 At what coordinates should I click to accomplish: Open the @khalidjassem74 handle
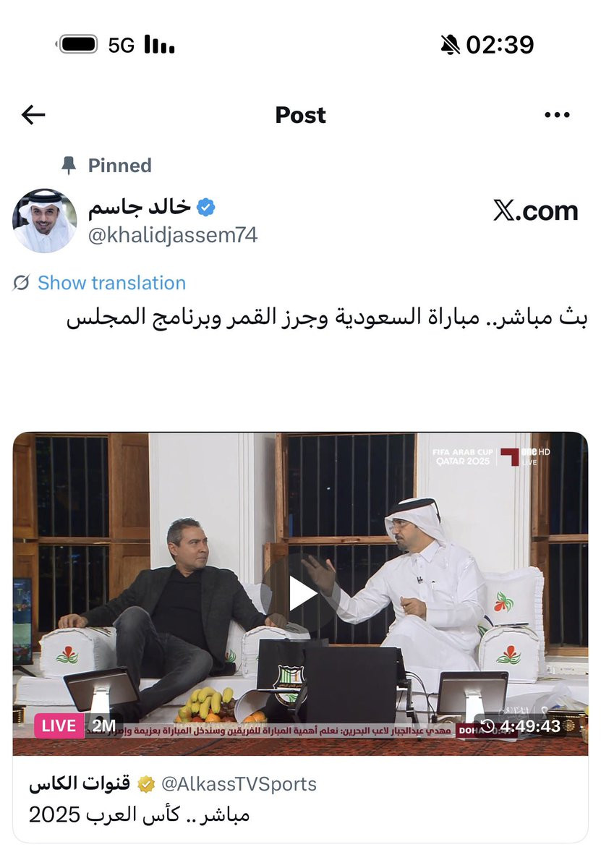(x=173, y=236)
